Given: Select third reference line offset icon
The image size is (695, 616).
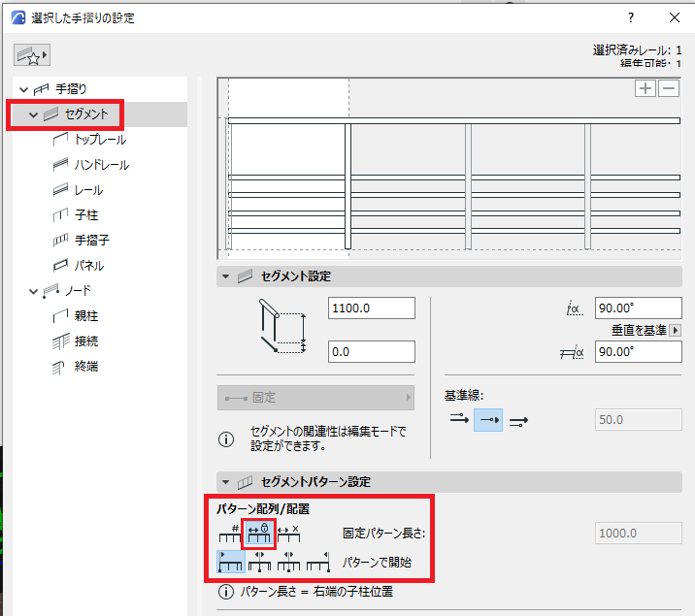Looking at the screenshot, I should (518, 422).
